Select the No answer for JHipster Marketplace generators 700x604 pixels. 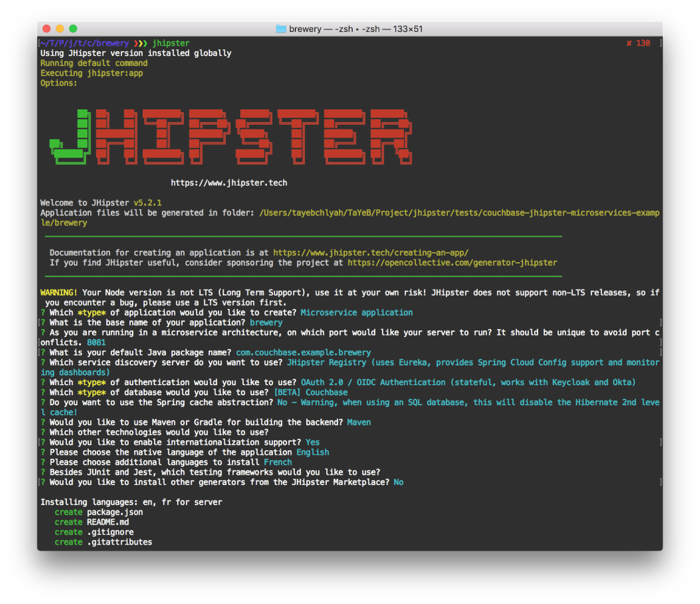click(398, 482)
